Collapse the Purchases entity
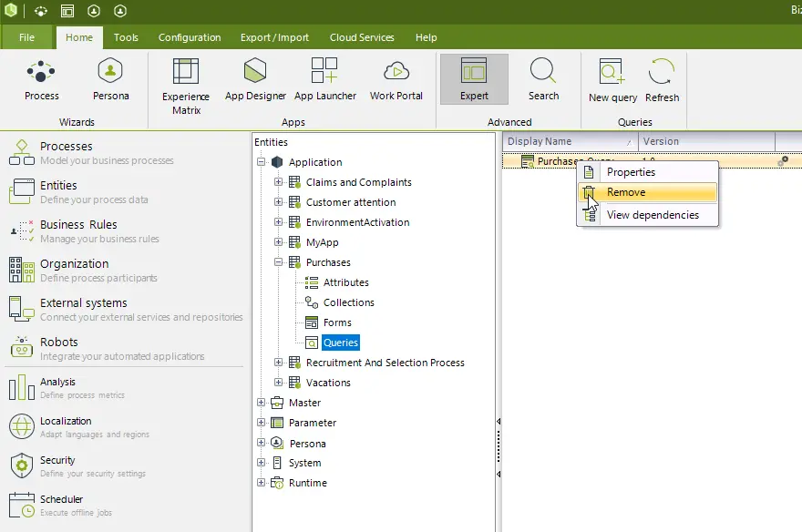 coord(278,262)
